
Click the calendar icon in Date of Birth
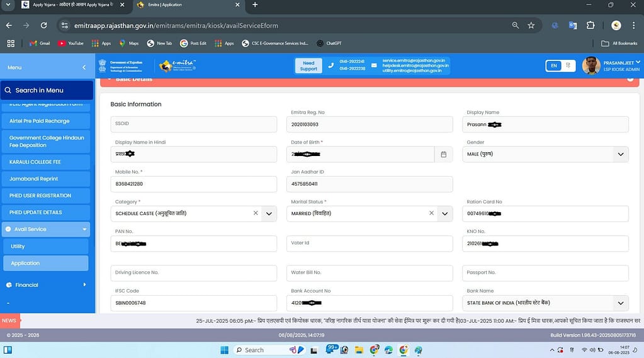[x=443, y=154]
